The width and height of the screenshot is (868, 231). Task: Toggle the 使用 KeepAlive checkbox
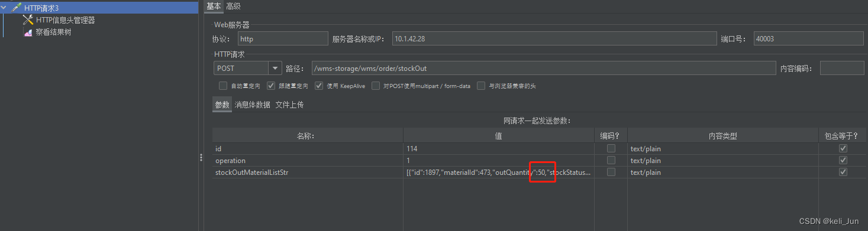319,86
